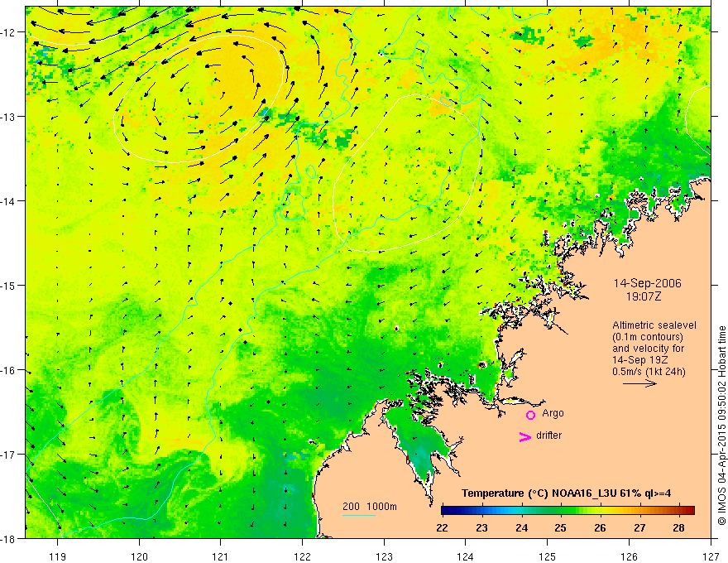728x563 pixels.
Task: Click the vertical '© IMOS 04-Apr-2015 09:50:02 Hobart time' credit
Action: pos(721,426)
